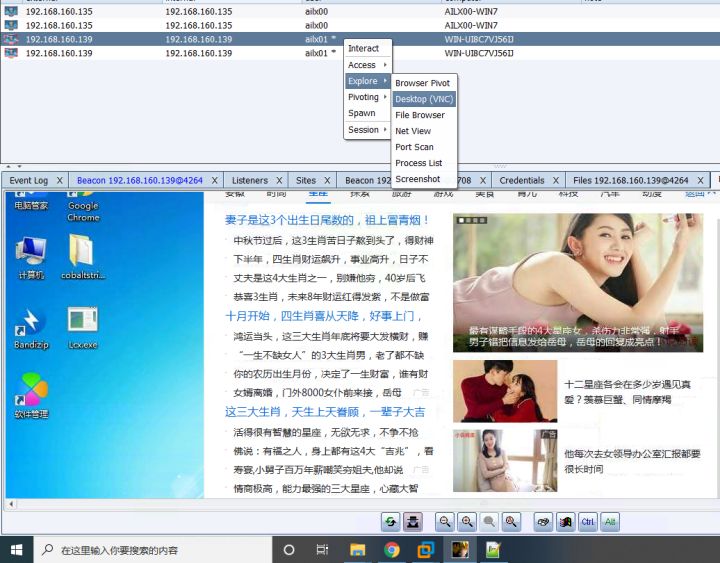Expand the Access submenu
Viewport: 720px width, 563px height.
point(367,65)
